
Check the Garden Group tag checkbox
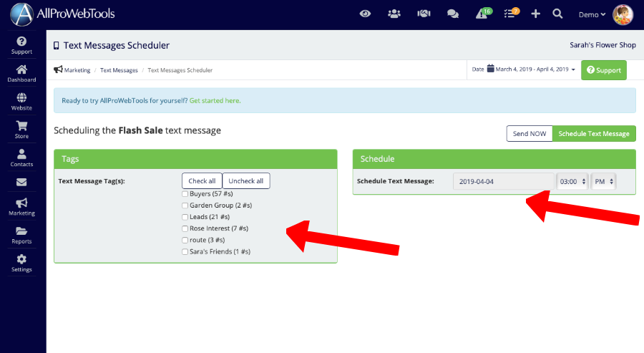tap(185, 205)
